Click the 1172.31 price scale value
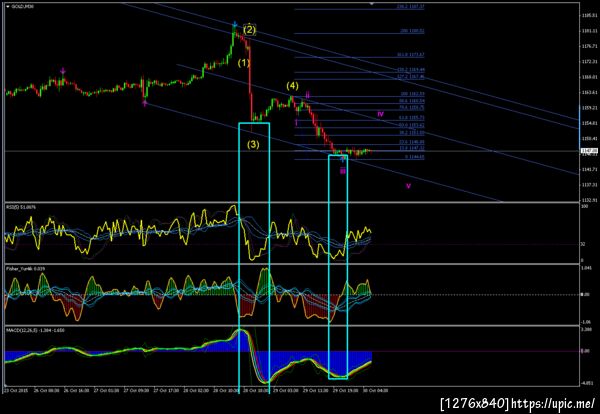The width and height of the screenshot is (600, 414). tap(589, 62)
